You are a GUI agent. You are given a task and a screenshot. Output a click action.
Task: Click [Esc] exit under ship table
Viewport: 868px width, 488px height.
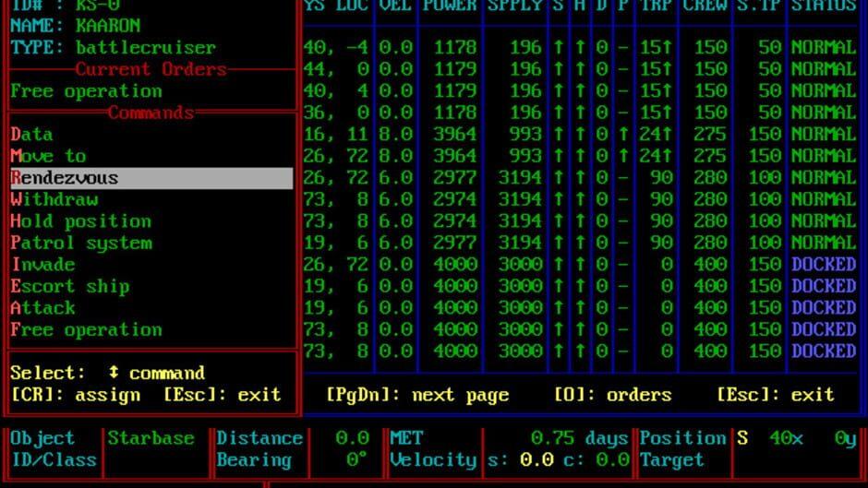pyautogui.click(x=775, y=395)
